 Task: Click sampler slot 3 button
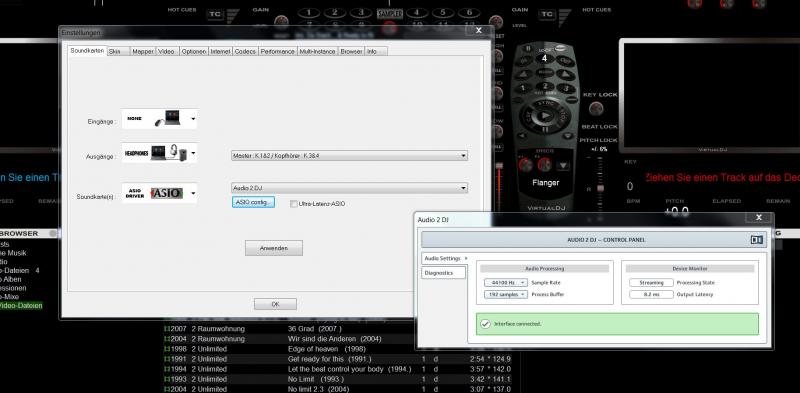[x=361, y=13]
